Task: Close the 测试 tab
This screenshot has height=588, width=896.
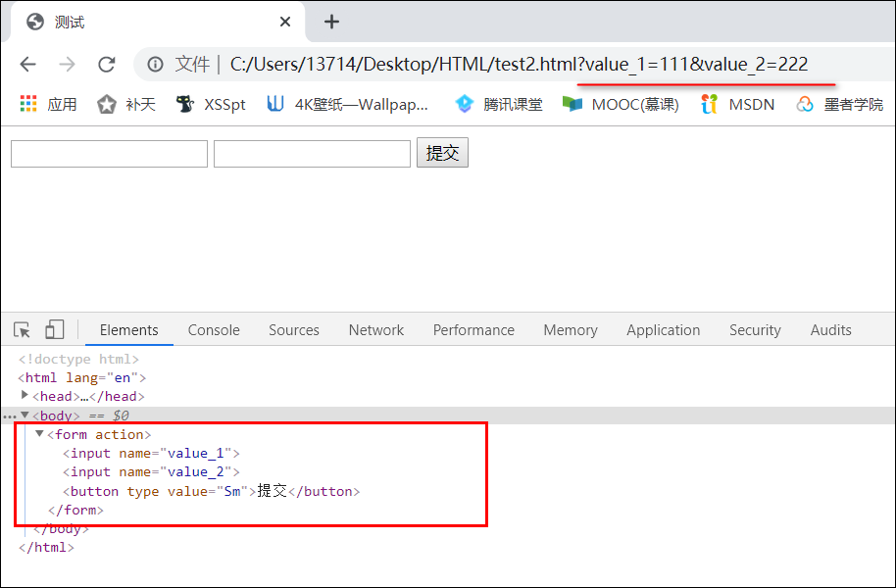Action: tap(285, 22)
